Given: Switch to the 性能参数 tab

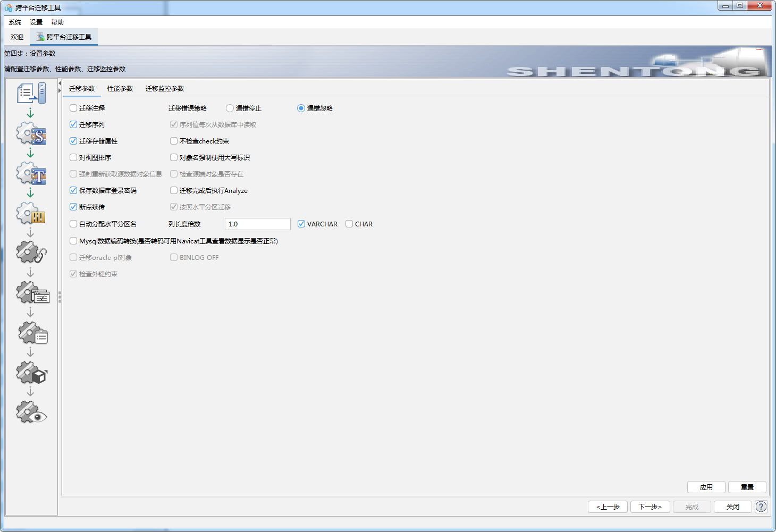Looking at the screenshot, I should pos(120,89).
